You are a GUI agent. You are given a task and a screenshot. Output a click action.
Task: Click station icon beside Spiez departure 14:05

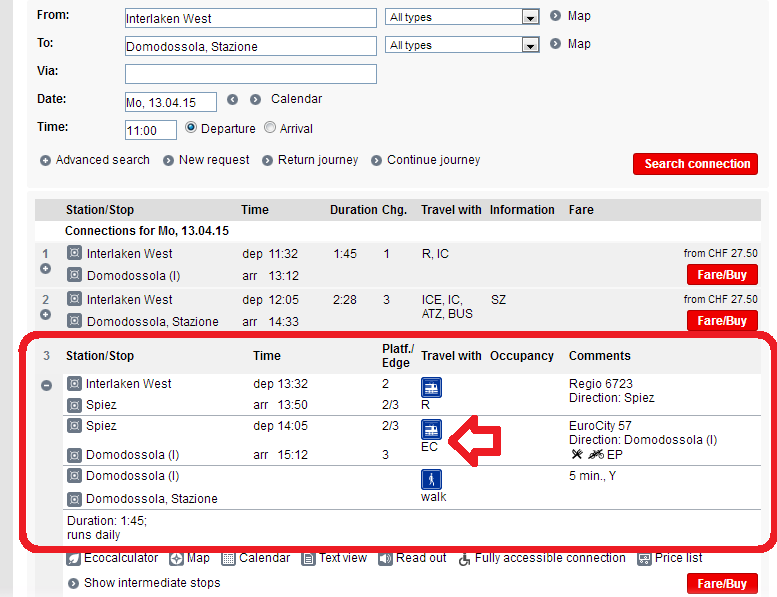(74, 426)
